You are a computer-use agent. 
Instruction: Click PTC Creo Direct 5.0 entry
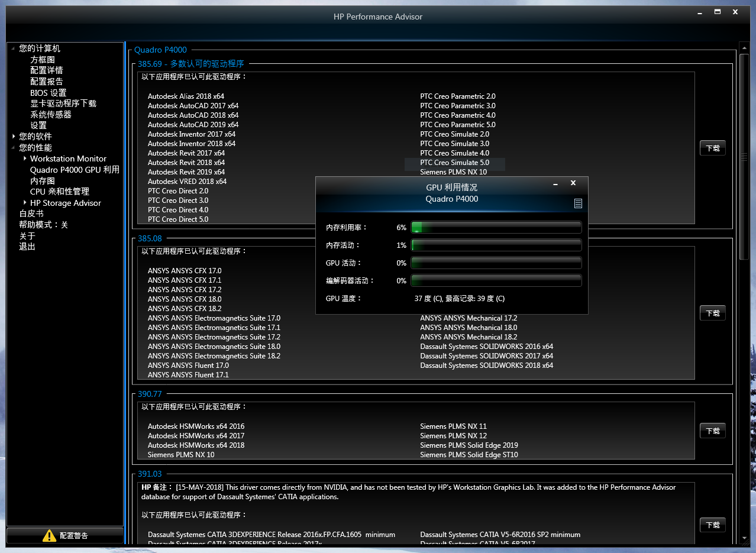pos(178,219)
